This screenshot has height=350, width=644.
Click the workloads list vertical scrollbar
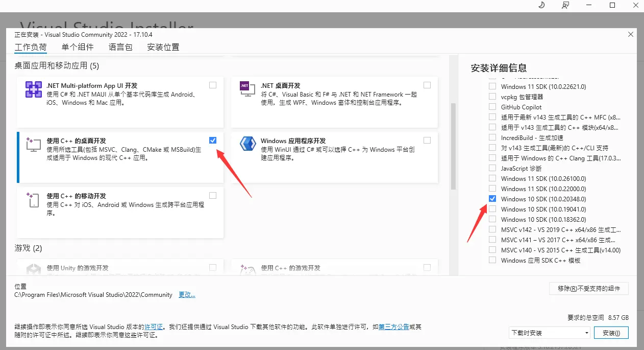pyautogui.click(x=453, y=146)
